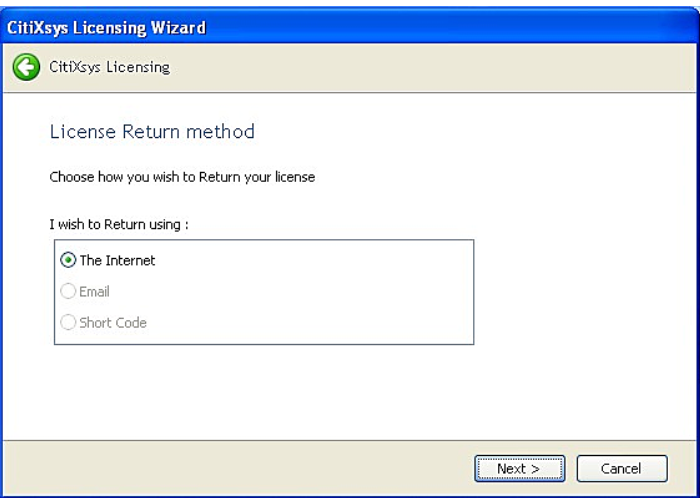Click the green back arrow icon
The width and height of the screenshot is (700, 498).
click(x=26, y=67)
